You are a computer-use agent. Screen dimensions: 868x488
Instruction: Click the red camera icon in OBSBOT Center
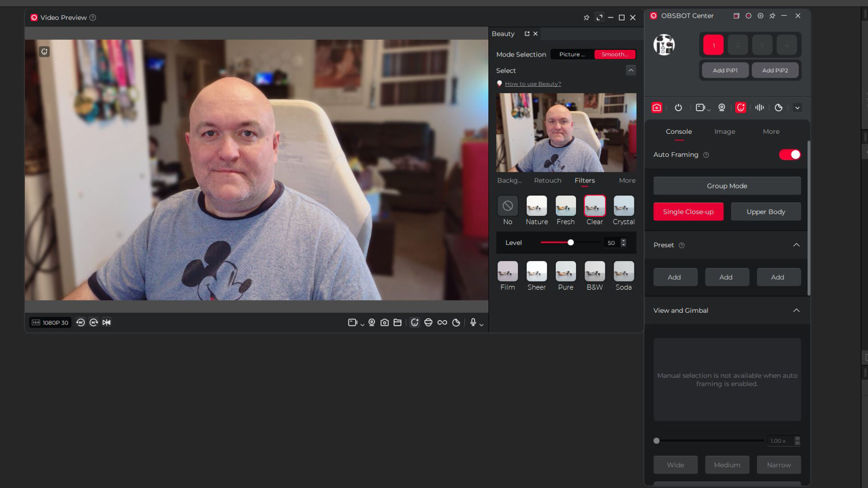click(x=657, y=108)
